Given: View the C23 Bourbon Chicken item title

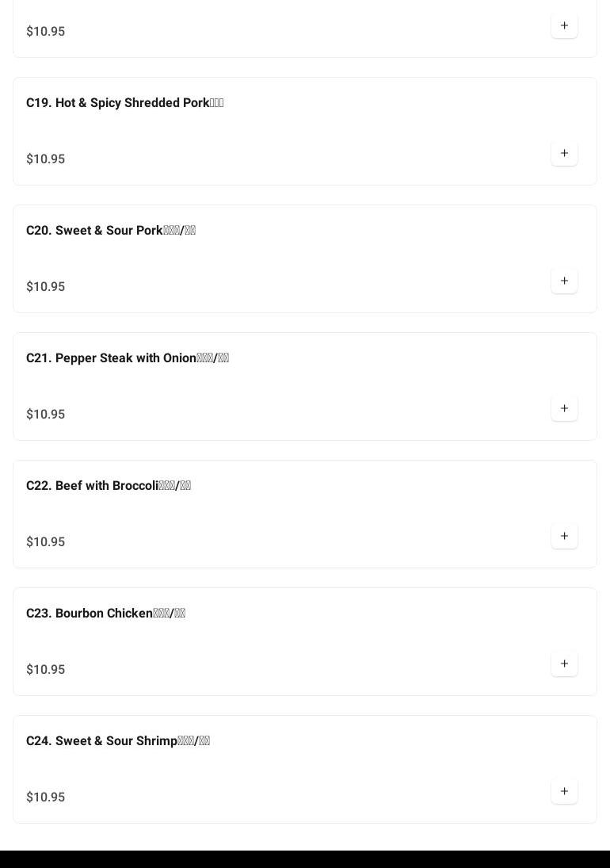Looking at the screenshot, I should click(x=105, y=614).
